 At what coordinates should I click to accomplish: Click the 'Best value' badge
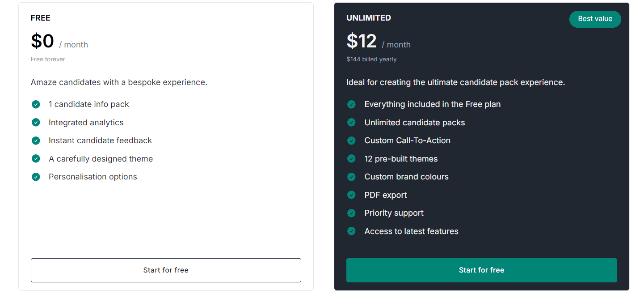click(595, 19)
